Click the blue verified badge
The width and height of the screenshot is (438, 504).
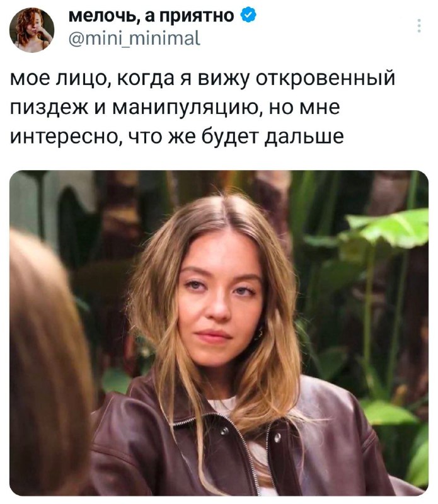point(248,15)
